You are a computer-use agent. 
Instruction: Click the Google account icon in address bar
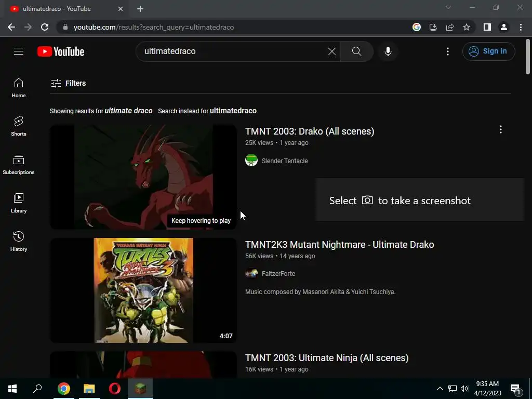(416, 27)
